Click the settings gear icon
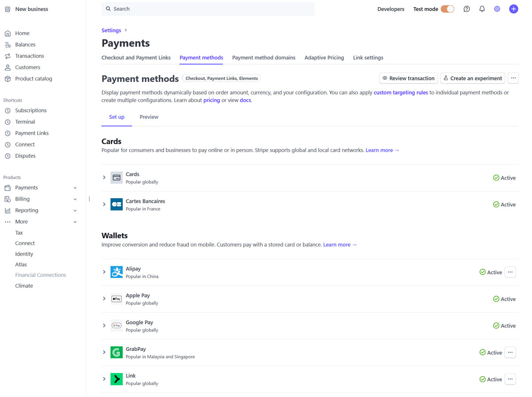The image size is (532, 397). tap(497, 9)
